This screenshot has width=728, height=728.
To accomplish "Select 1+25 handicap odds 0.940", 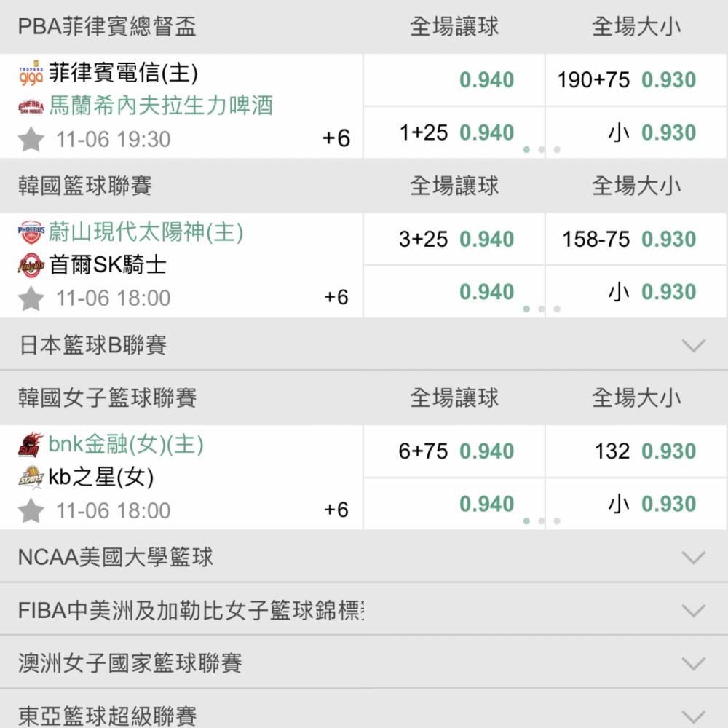I will point(454,132).
